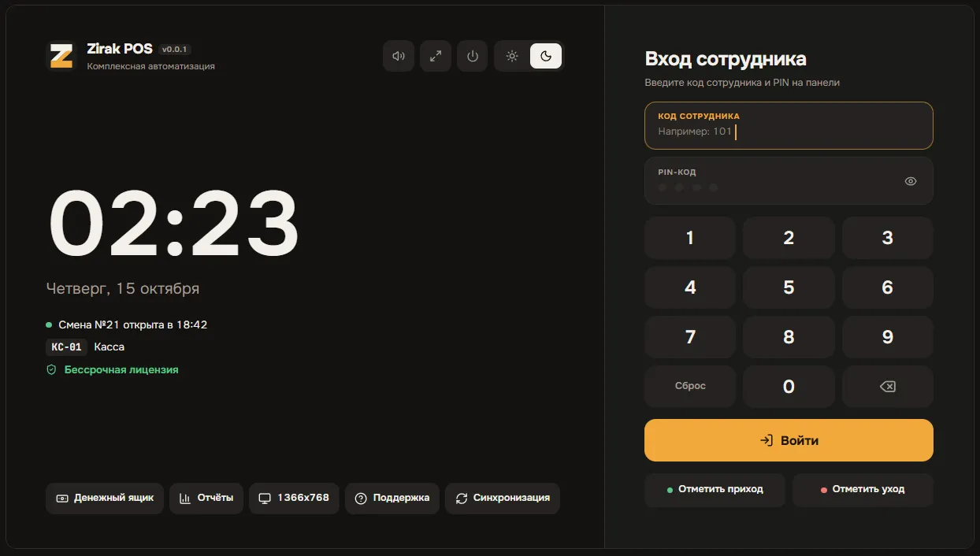Select dark theme moon icon
Viewport: 980px width, 556px height.
pos(546,56)
